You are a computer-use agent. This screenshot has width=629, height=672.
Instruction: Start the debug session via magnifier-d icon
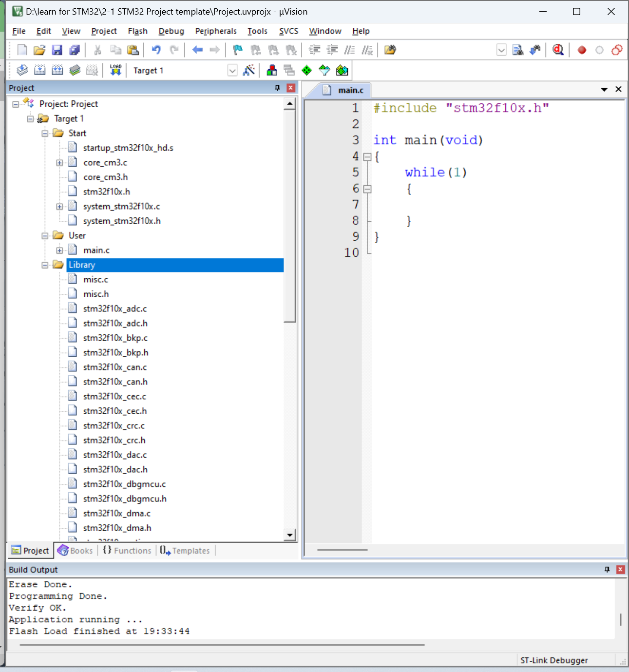(558, 50)
